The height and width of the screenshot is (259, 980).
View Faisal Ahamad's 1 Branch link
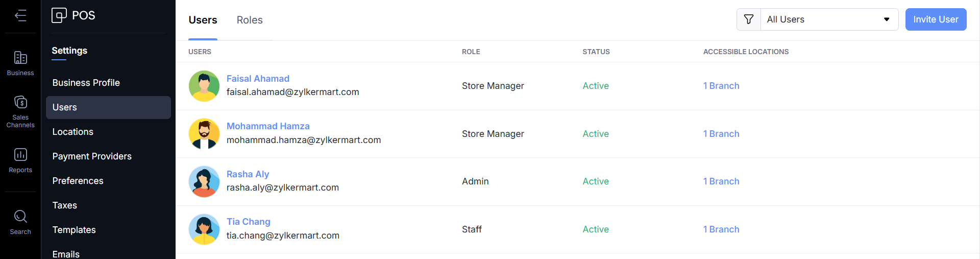click(x=721, y=86)
